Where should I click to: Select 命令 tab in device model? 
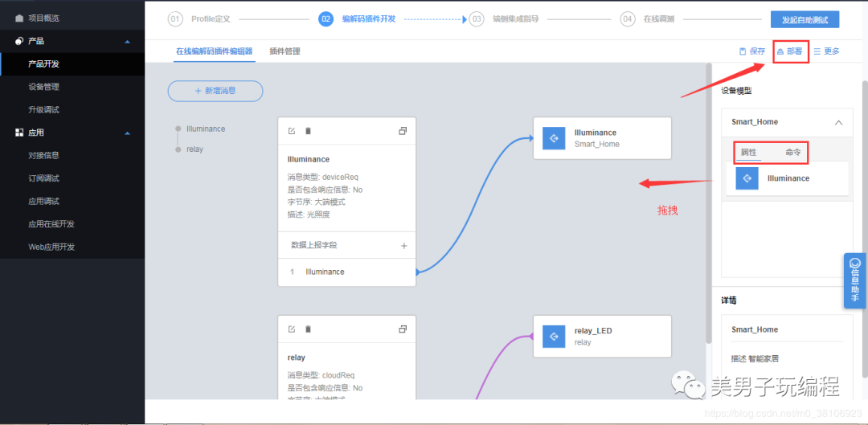click(x=792, y=153)
